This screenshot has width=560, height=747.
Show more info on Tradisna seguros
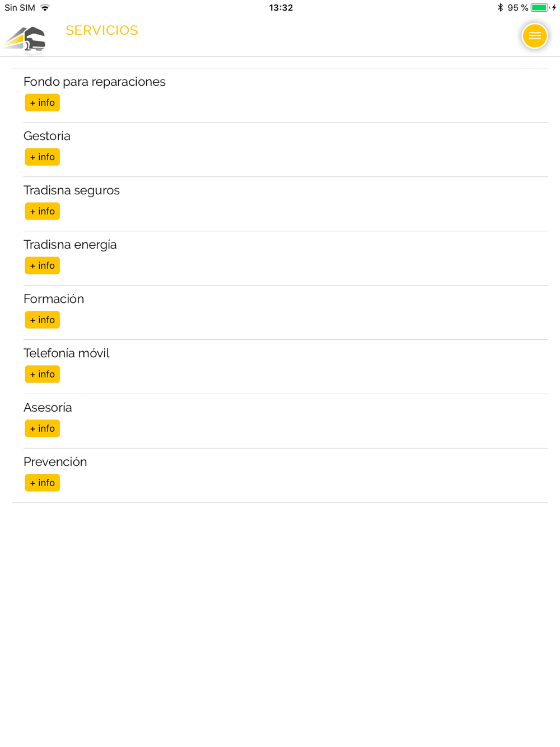tap(42, 211)
